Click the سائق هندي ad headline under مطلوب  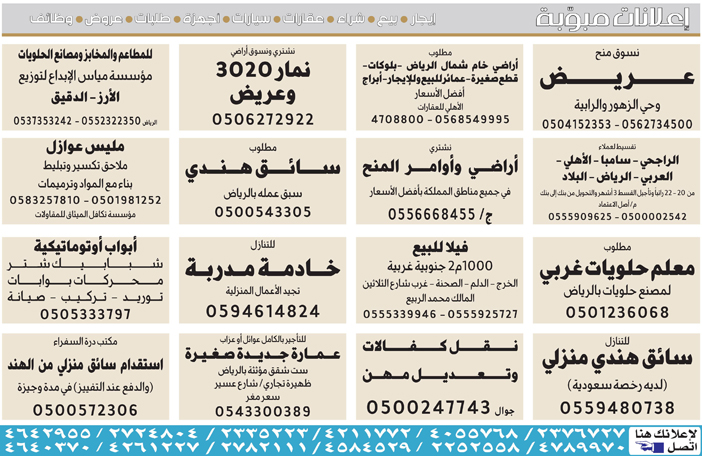(x=263, y=169)
